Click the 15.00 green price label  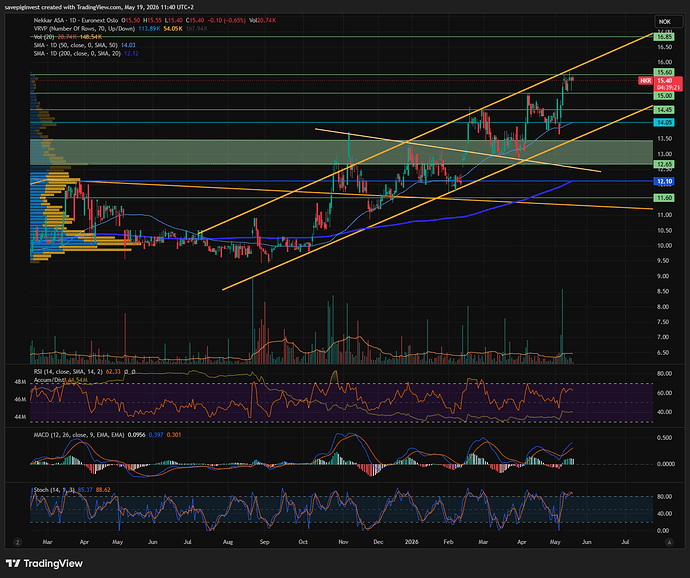664,96
